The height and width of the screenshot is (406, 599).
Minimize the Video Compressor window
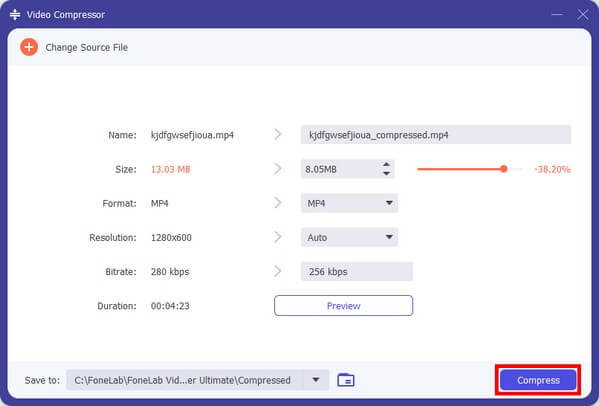click(x=557, y=15)
